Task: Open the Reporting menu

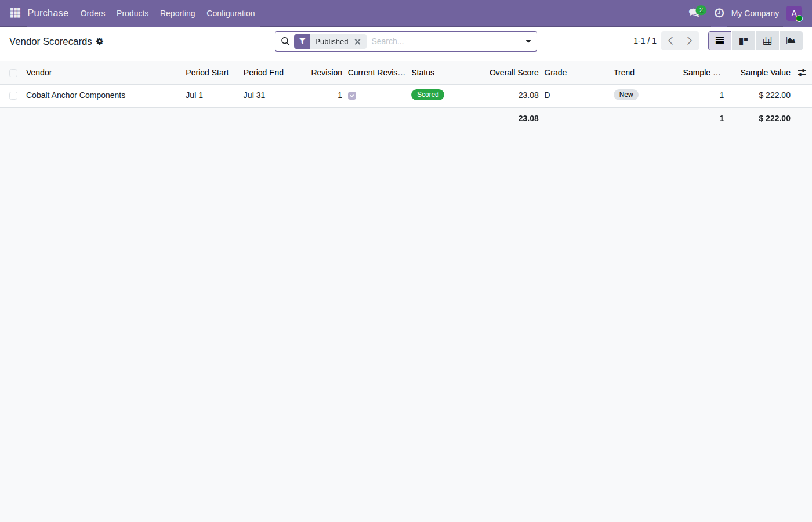Action: (177, 13)
